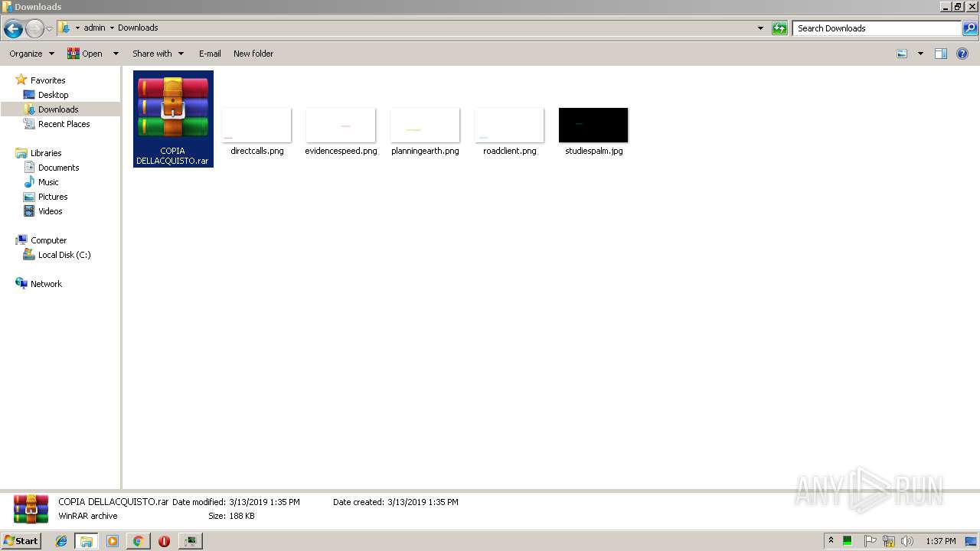Open Windows Media Player from taskbar
The height and width of the screenshot is (551, 980).
pos(113,541)
